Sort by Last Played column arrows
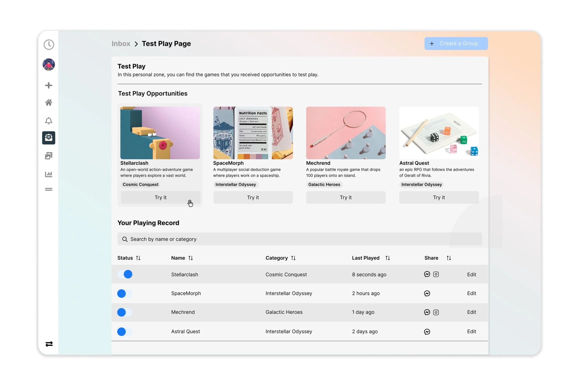The width and height of the screenshot is (577, 392). click(387, 258)
